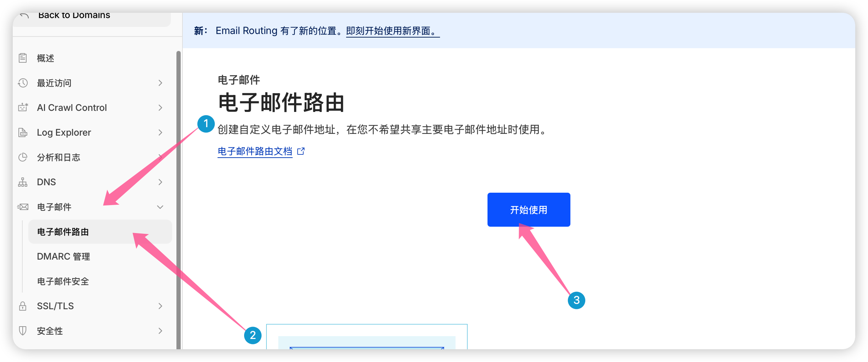Click the 电子邮件 envelope icon

point(23,207)
